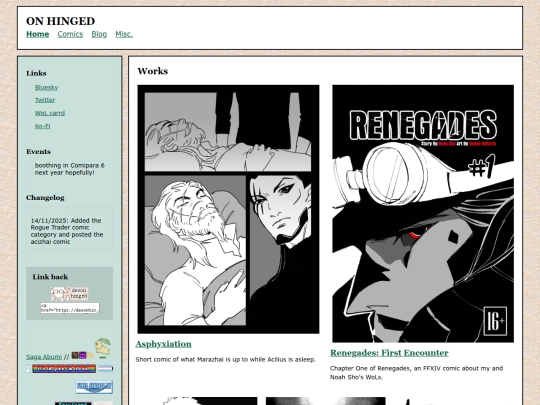Viewport: 540px width, 405px height.
Task: Click the purple square icon after Saga Abumi
Action: [82, 355]
